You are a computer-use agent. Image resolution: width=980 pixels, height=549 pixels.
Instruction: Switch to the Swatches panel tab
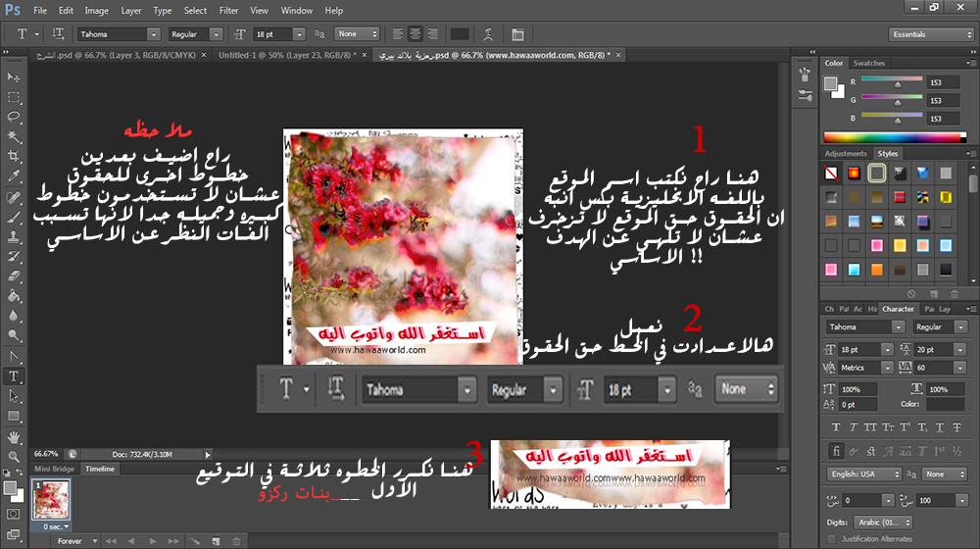[868, 63]
